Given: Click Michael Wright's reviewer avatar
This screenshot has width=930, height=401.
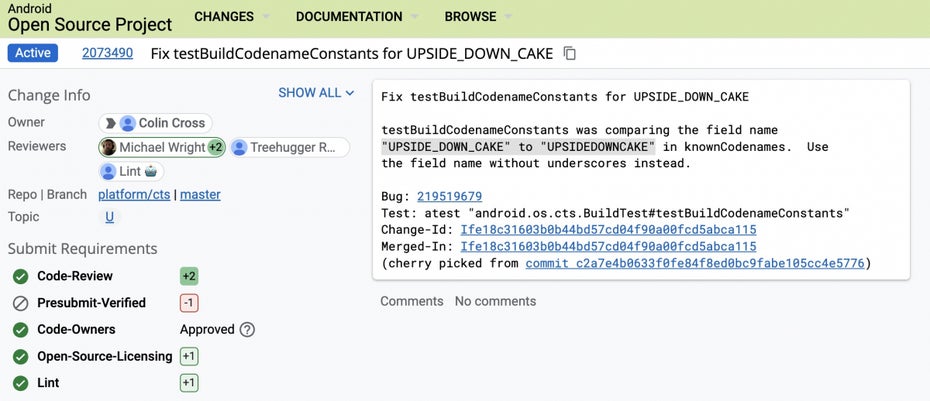Looking at the screenshot, I should 109,147.
